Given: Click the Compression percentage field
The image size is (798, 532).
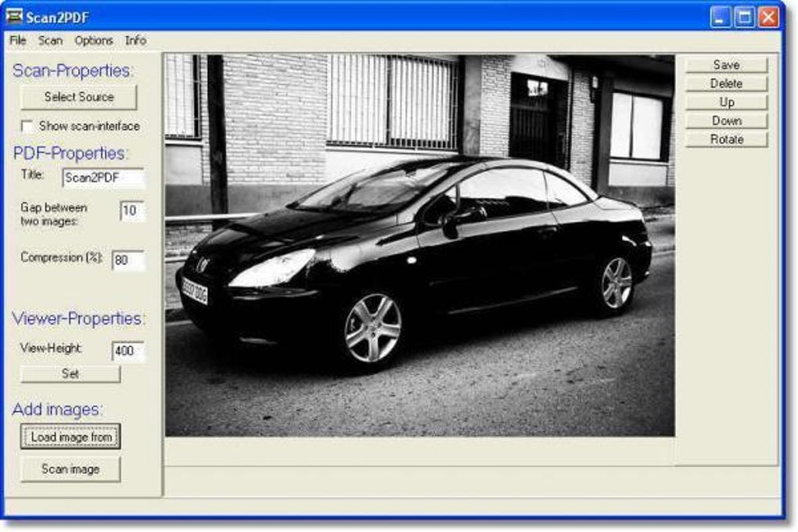Looking at the screenshot, I should tap(128, 261).
